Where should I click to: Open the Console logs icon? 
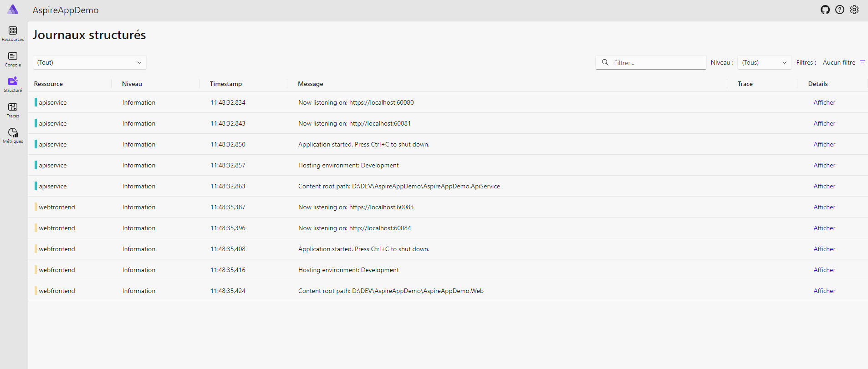click(13, 56)
